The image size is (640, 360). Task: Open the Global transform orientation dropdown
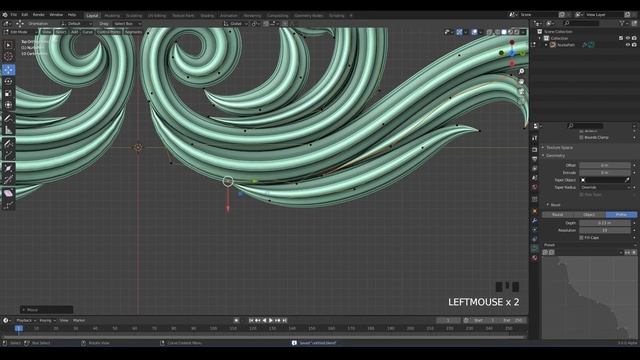point(236,24)
